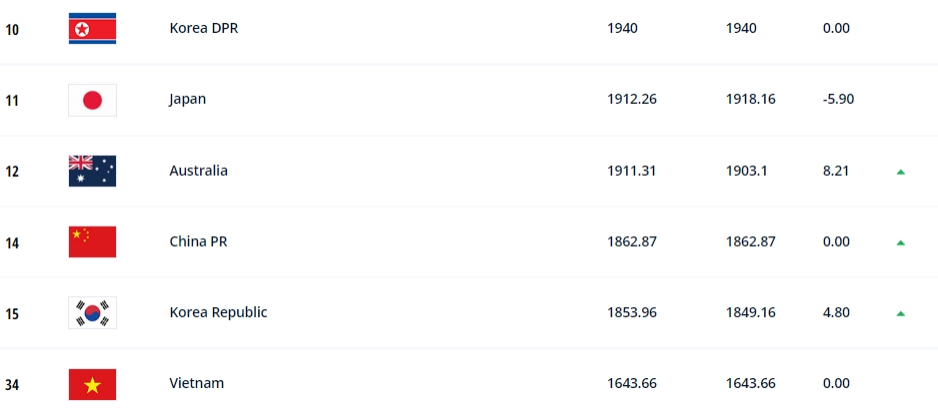Click rank number 34 in Vietnam row
Image resolution: width=938 pixels, height=415 pixels.
pyautogui.click(x=12, y=385)
